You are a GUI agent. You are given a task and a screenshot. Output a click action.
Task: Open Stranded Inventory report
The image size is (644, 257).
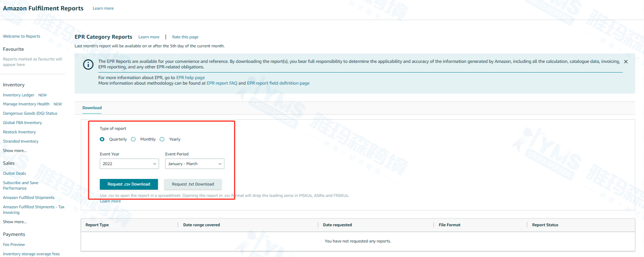coord(21,141)
